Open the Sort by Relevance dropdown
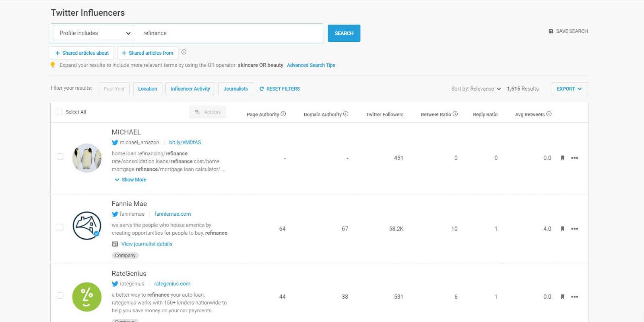The image size is (644, 322). [x=476, y=89]
